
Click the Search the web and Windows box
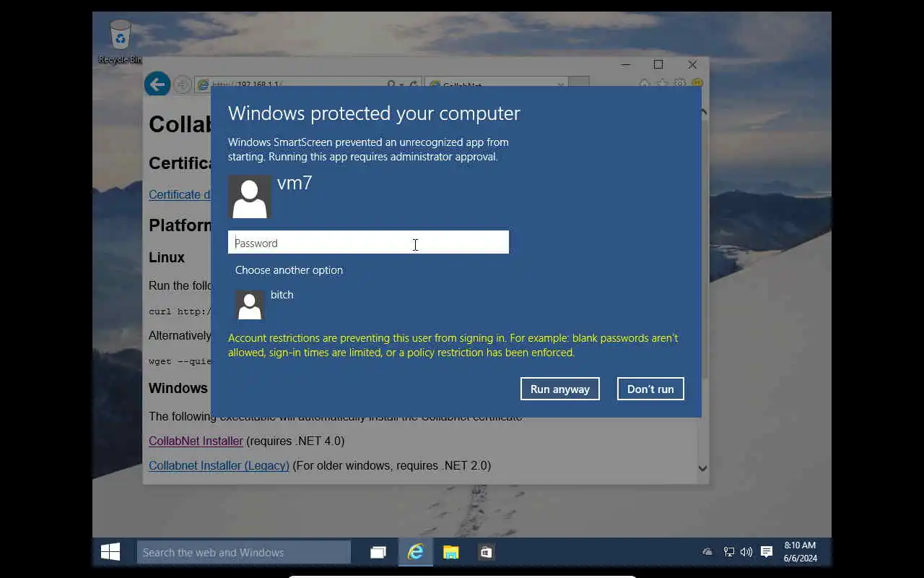tap(244, 552)
